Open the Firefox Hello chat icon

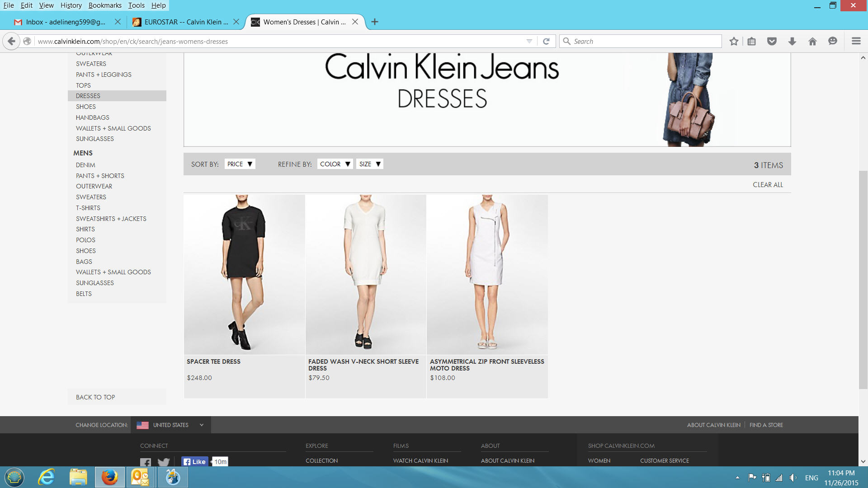pyautogui.click(x=833, y=41)
